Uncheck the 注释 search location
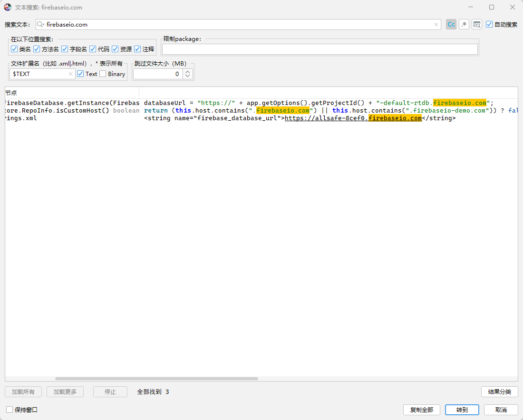The image size is (523, 420). click(x=137, y=49)
